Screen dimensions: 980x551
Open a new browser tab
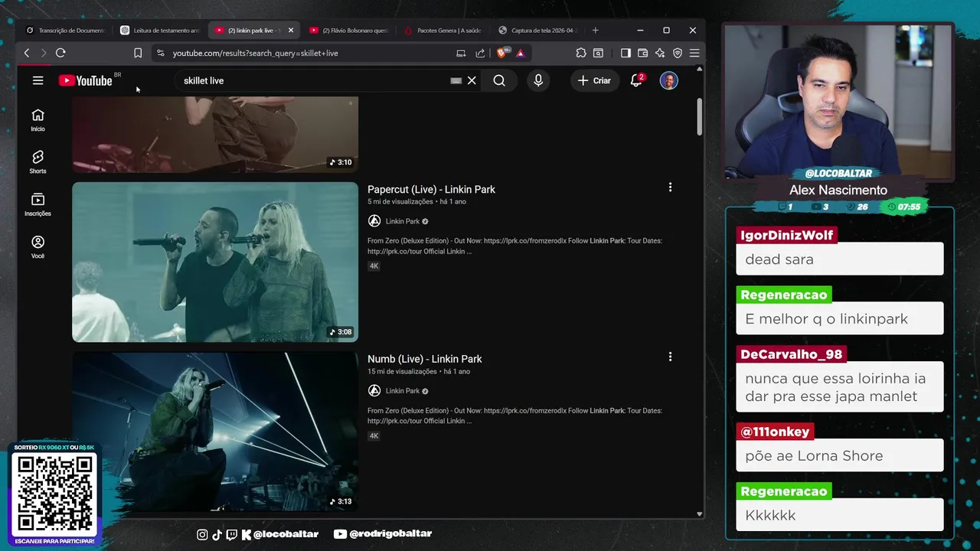click(596, 31)
